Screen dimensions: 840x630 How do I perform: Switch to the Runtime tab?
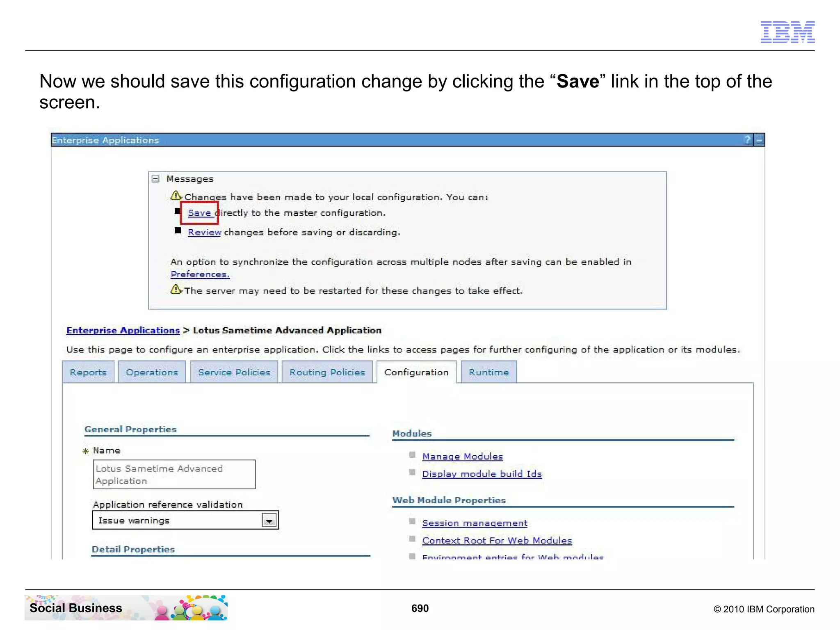488,372
